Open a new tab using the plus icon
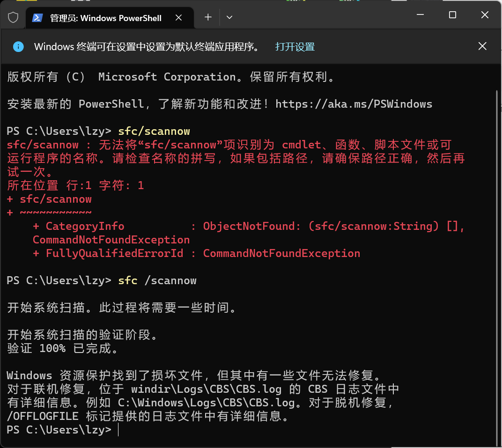502x448 pixels. point(207,17)
